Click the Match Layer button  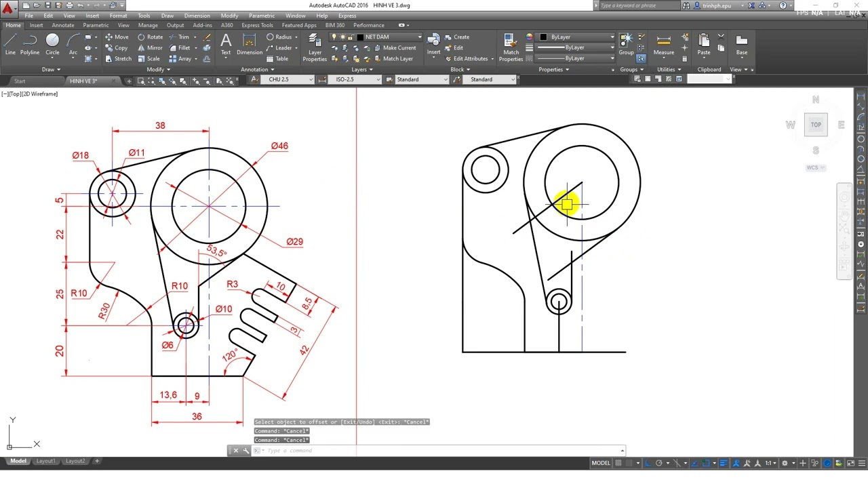pyautogui.click(x=392, y=59)
